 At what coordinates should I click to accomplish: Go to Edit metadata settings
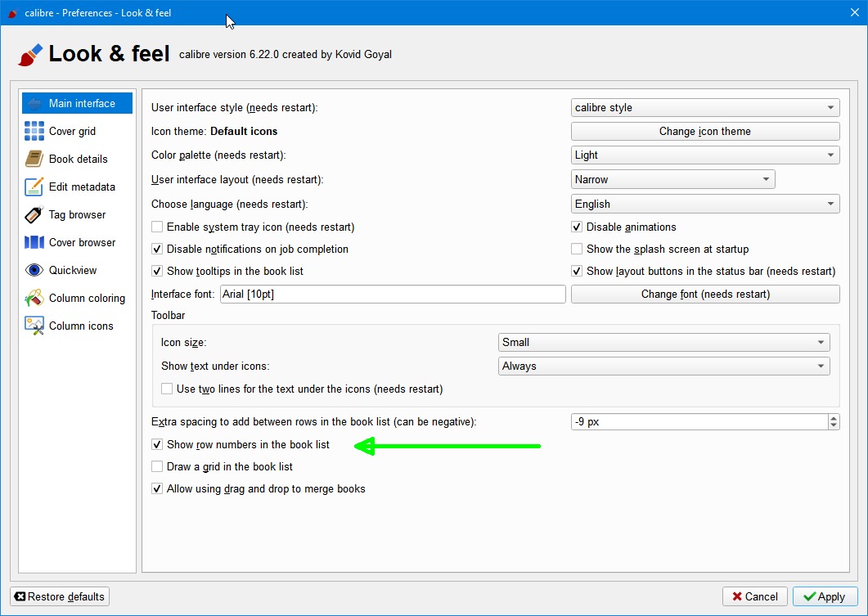click(x=77, y=187)
